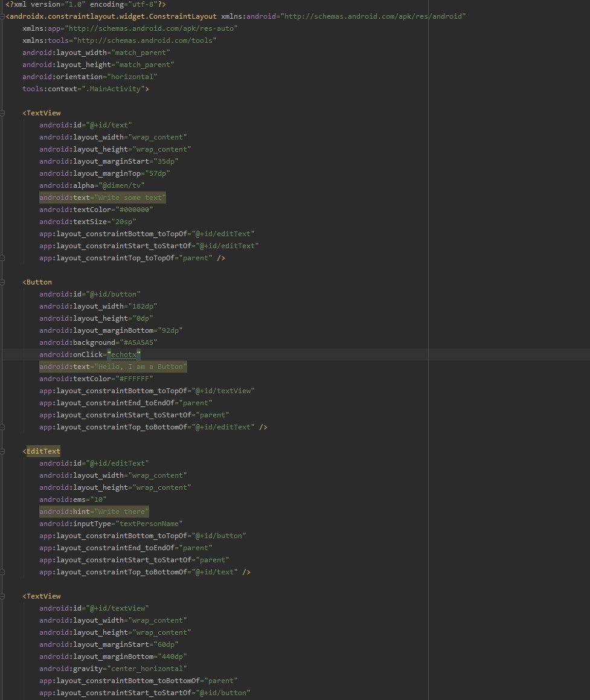Select android:layout_height="match_parent" line
Viewport: 590px width, 700px height.
[98, 65]
